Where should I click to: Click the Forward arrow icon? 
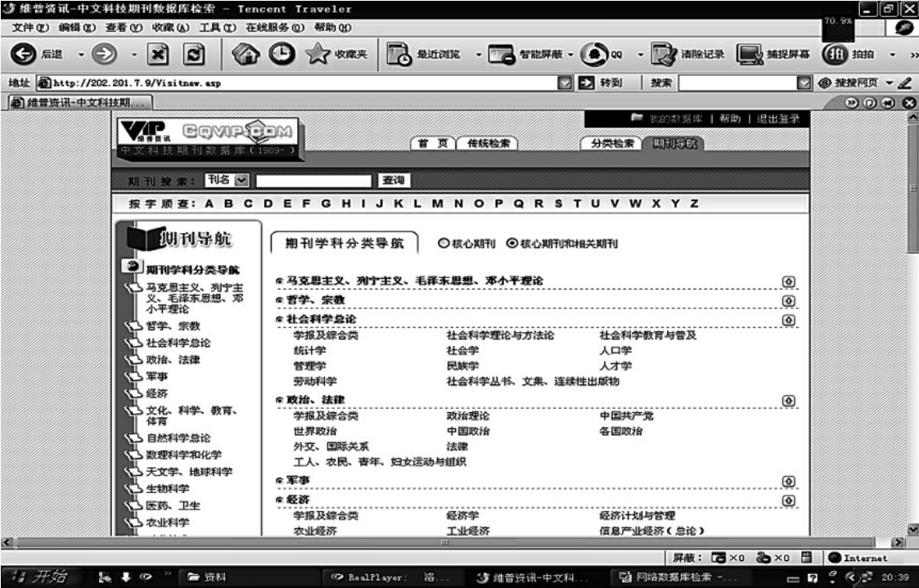(104, 55)
